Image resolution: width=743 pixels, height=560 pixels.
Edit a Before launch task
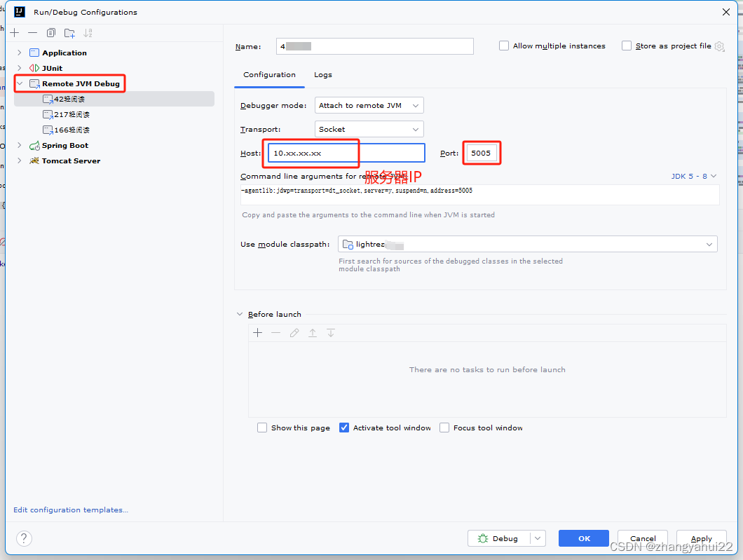pyautogui.click(x=294, y=333)
